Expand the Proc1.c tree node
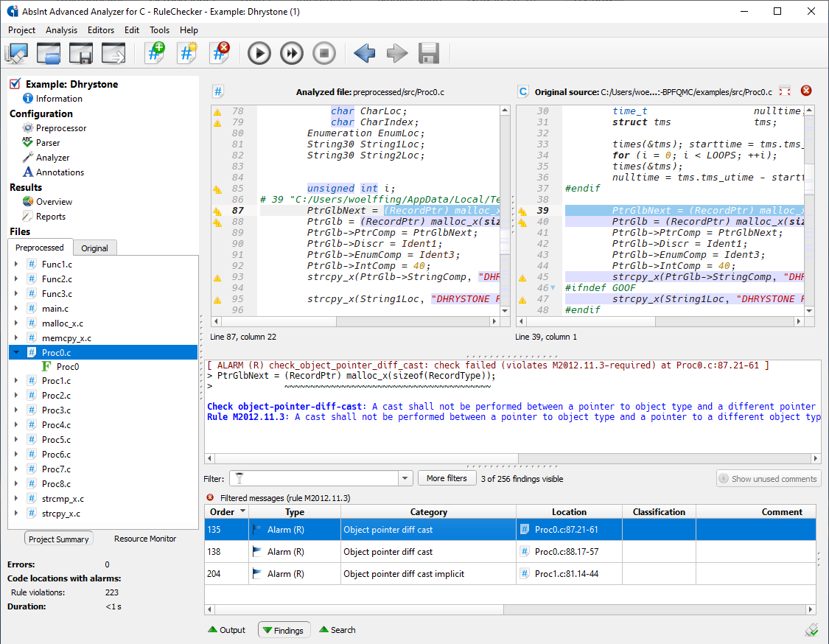The image size is (829, 644). (16, 381)
